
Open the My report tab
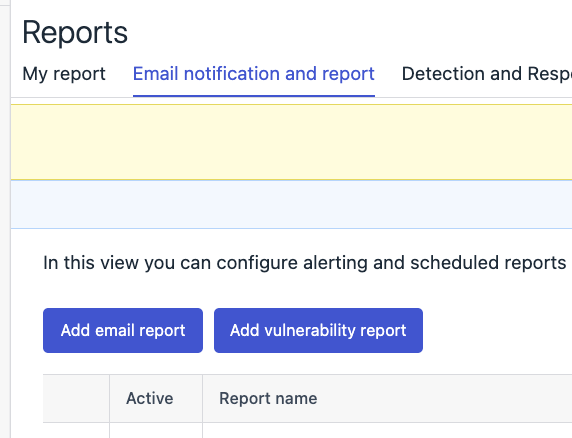point(64,74)
